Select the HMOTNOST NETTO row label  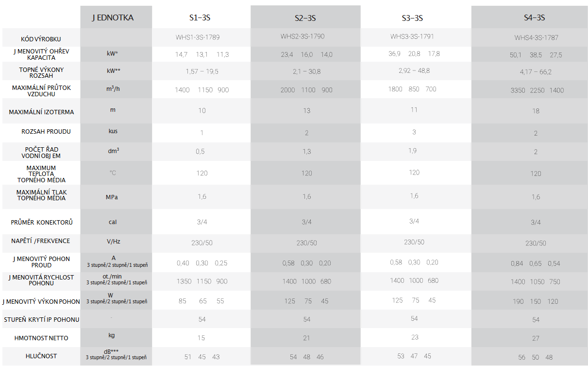click(x=41, y=338)
